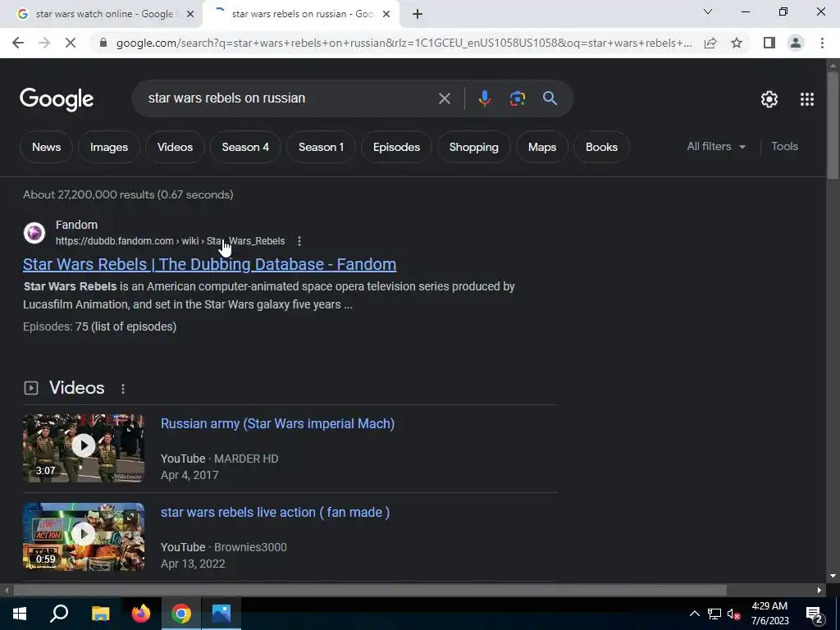The width and height of the screenshot is (840, 630).
Task: Bookmark this tab with star icon
Action: (x=737, y=43)
